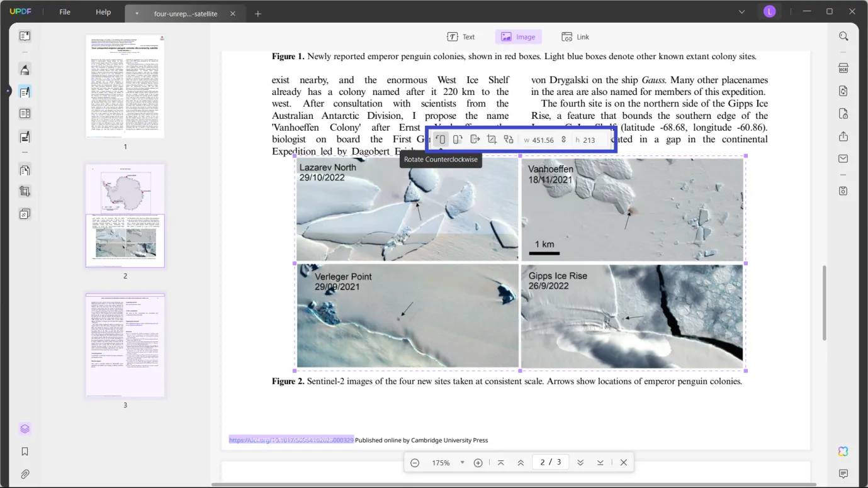Click the Link edit button
The image size is (868, 488).
click(x=575, y=37)
